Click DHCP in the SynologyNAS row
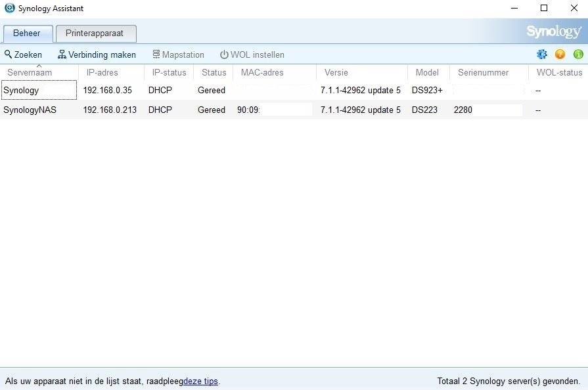The image size is (588, 390). click(160, 110)
